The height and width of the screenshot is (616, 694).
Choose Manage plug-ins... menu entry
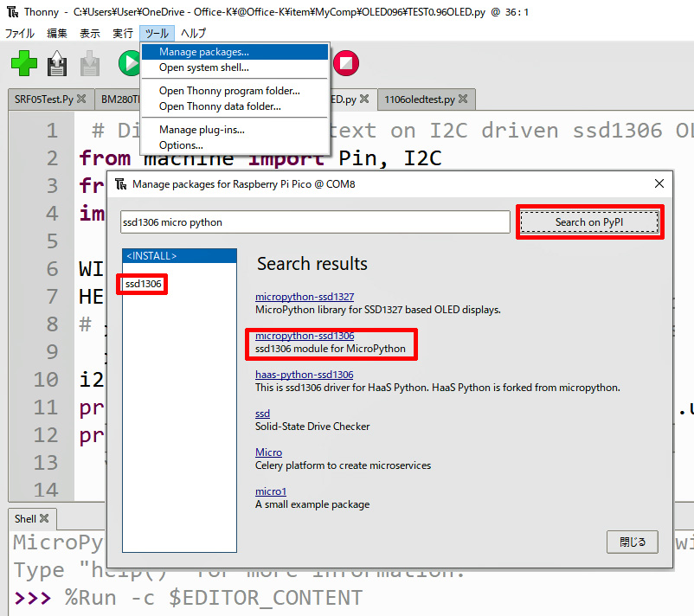(x=235, y=130)
